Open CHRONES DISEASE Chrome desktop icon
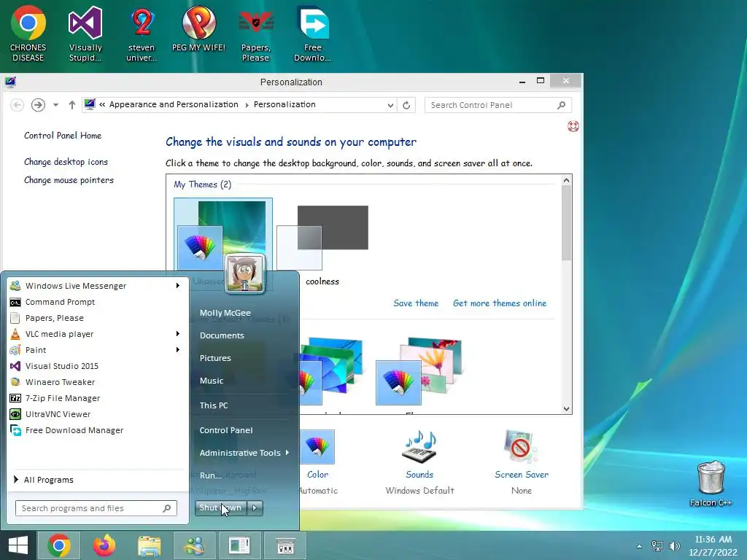 tap(28, 34)
